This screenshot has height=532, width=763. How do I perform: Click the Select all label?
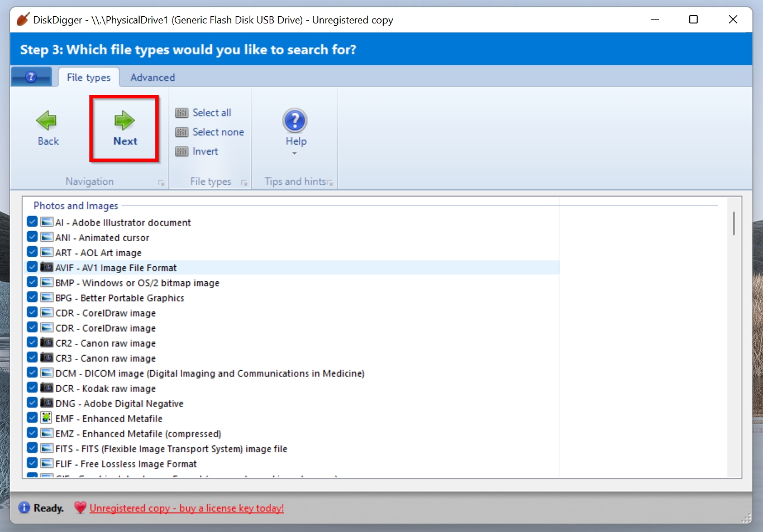[212, 113]
